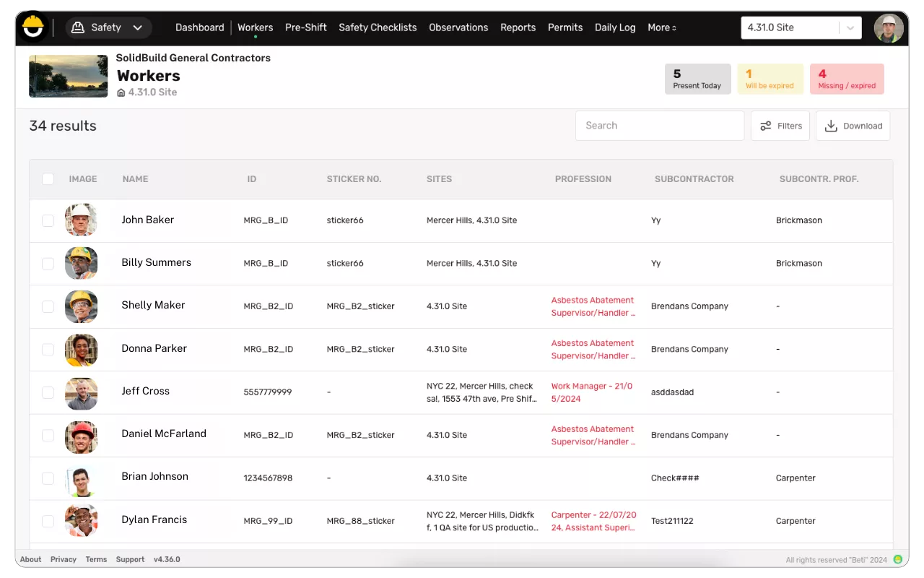
Task: Click the user profile avatar
Action: click(x=888, y=28)
